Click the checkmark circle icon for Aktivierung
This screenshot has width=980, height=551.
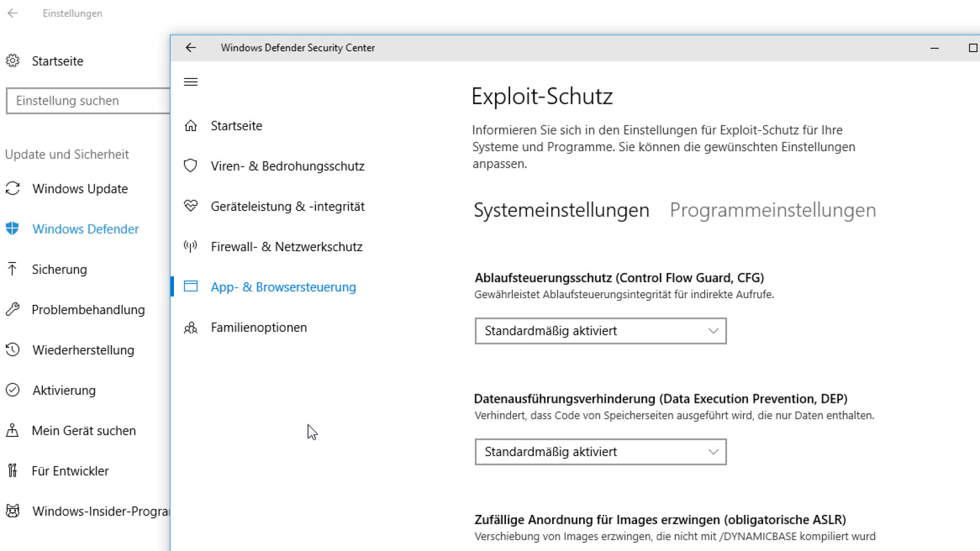(12, 390)
